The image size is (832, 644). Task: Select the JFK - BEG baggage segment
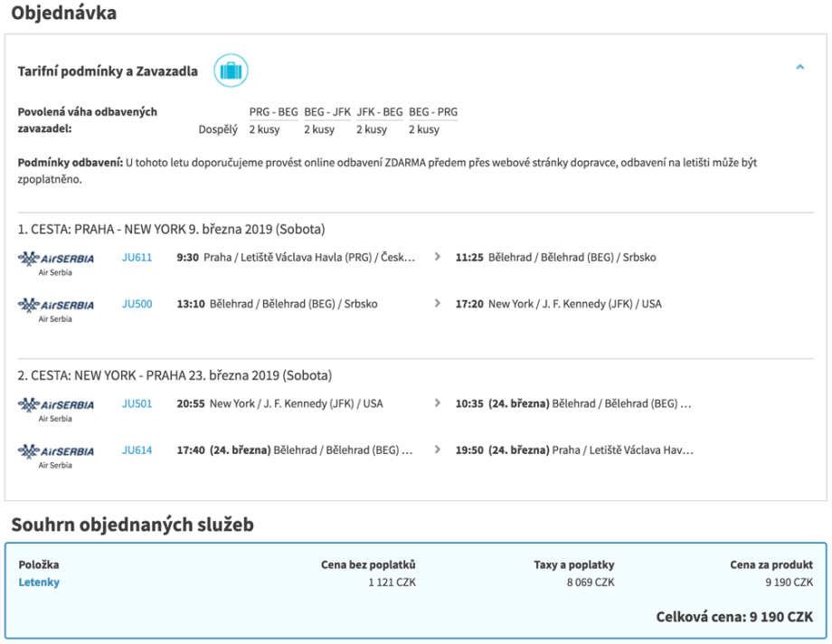(x=379, y=112)
